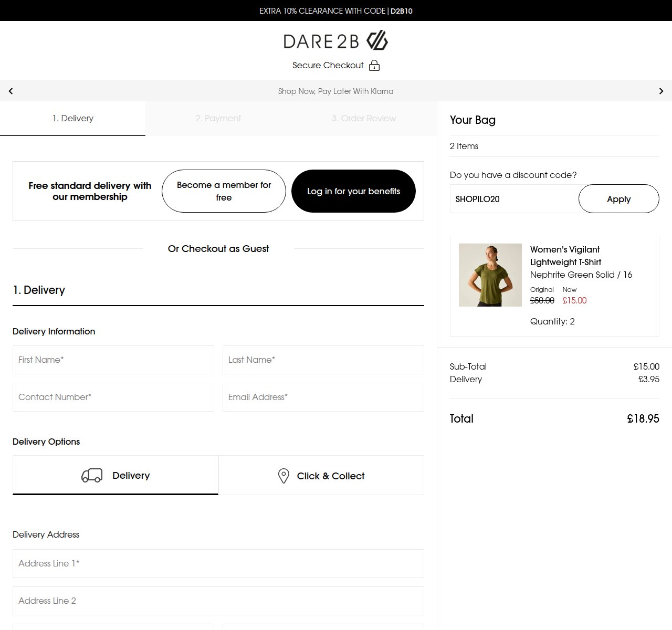
Task: Click the red £15.00 now price
Action: [574, 300]
